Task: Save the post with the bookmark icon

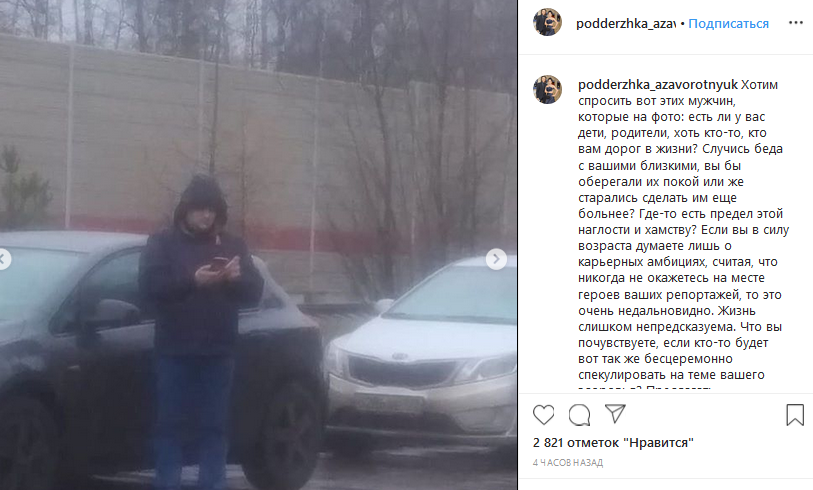Action: (795, 415)
